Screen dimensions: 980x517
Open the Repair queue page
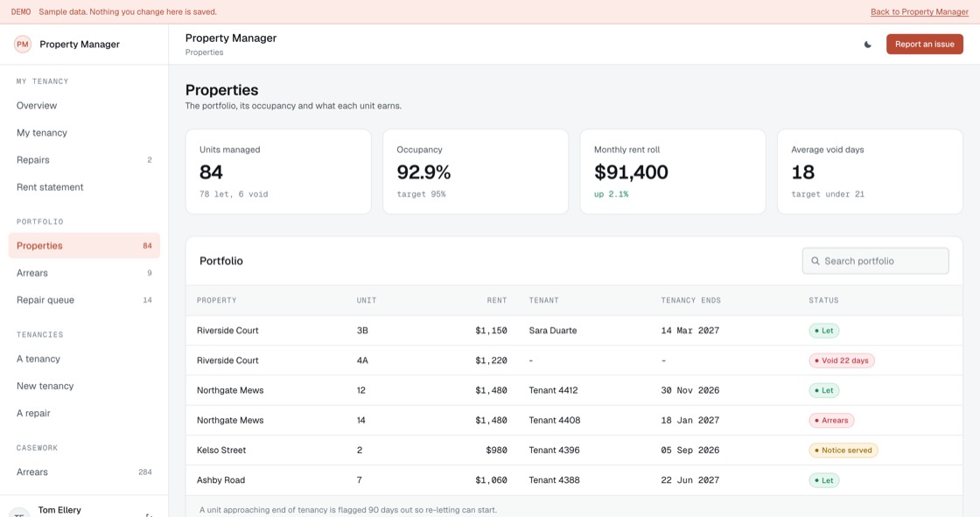click(84, 300)
